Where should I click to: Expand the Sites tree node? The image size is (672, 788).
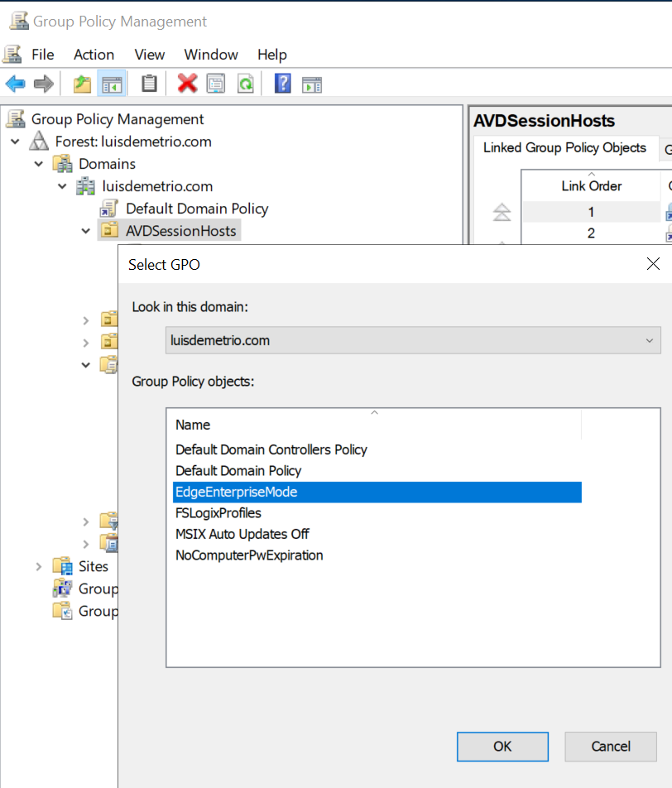point(39,567)
